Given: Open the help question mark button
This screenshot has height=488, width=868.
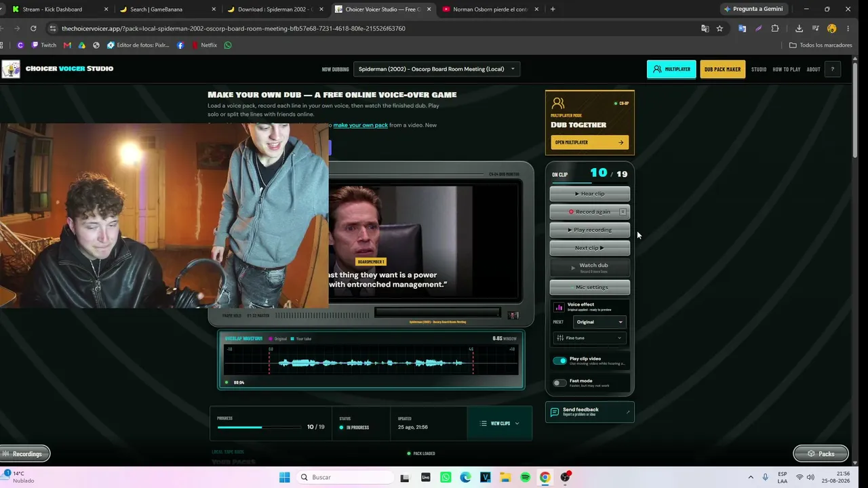Looking at the screenshot, I should pyautogui.click(x=832, y=69).
